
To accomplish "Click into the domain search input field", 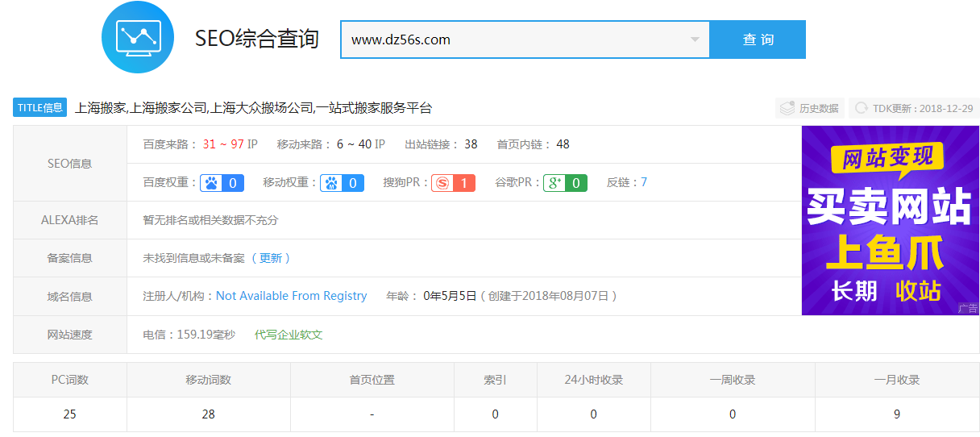I will pyautogui.click(x=516, y=40).
